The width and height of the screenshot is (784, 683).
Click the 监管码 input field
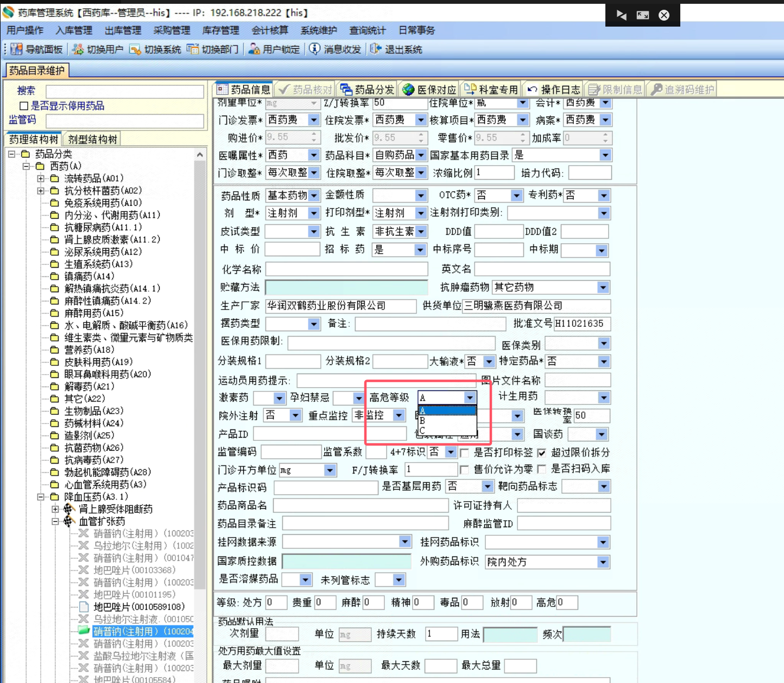(x=125, y=121)
